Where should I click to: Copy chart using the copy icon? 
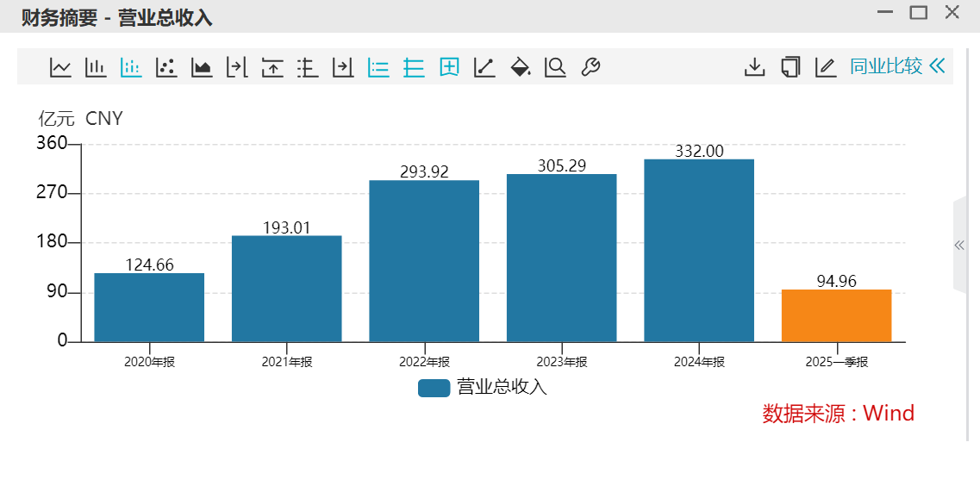(x=790, y=67)
